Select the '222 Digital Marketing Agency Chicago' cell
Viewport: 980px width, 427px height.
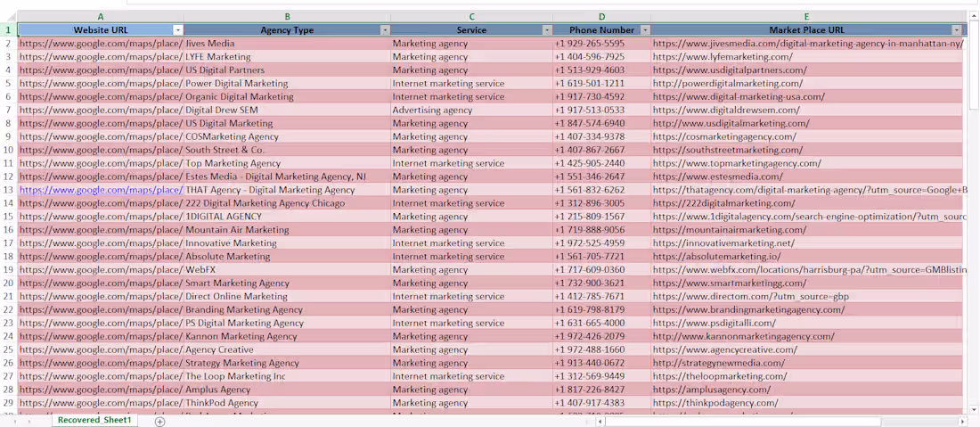pyautogui.click(x=287, y=203)
